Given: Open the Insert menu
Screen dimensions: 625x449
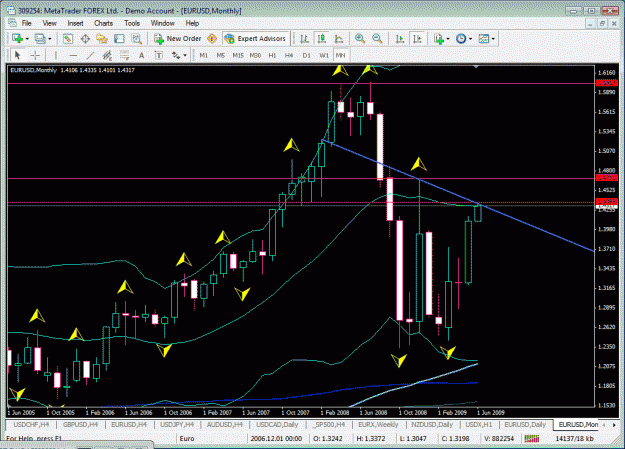Looking at the screenshot, I should (75, 23).
